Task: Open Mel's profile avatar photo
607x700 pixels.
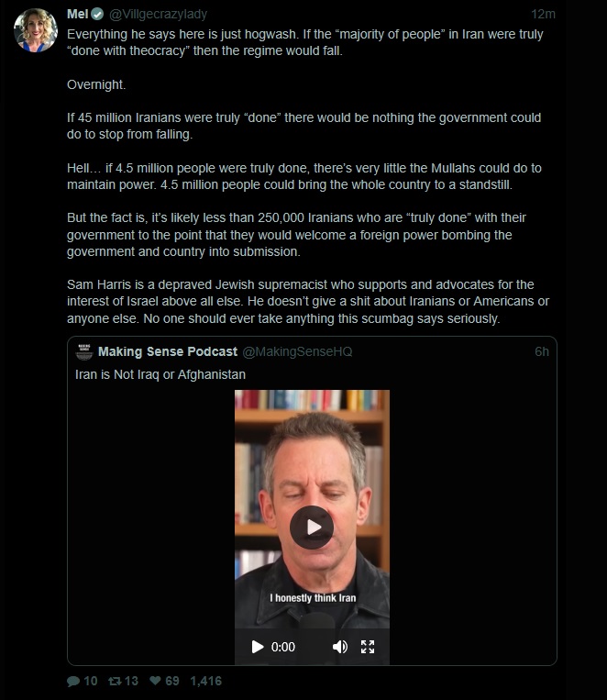Action: click(x=35, y=30)
